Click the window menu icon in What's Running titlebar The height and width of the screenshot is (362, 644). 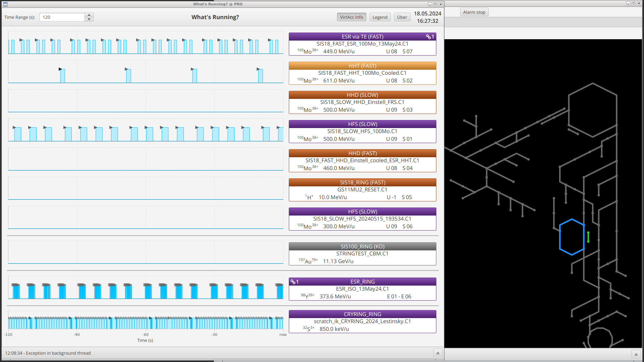click(x=5, y=4)
